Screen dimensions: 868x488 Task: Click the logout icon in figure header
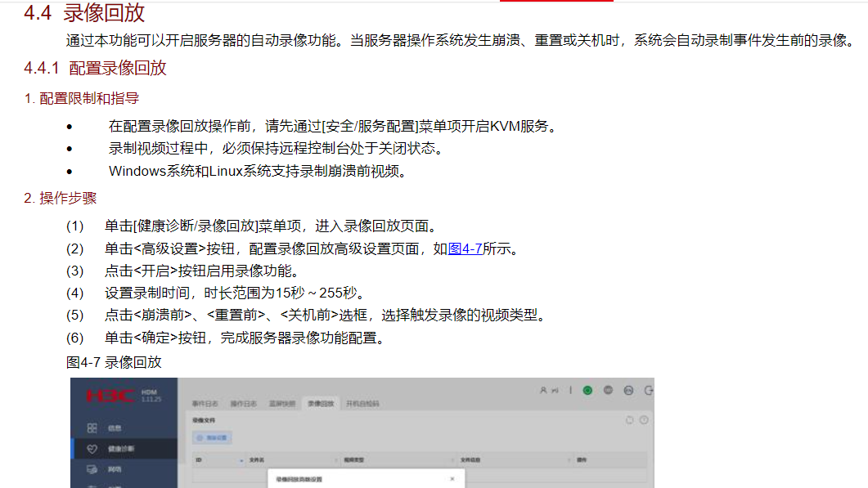pos(649,390)
